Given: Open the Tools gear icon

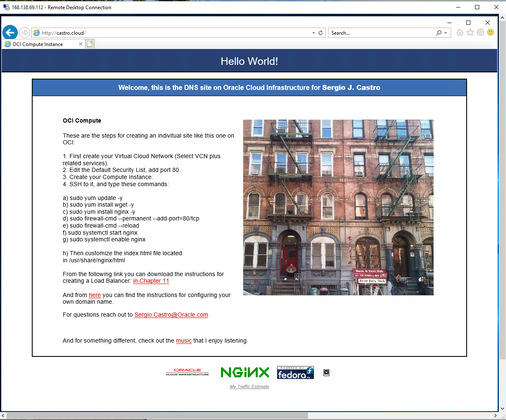Looking at the screenshot, I should point(480,33).
